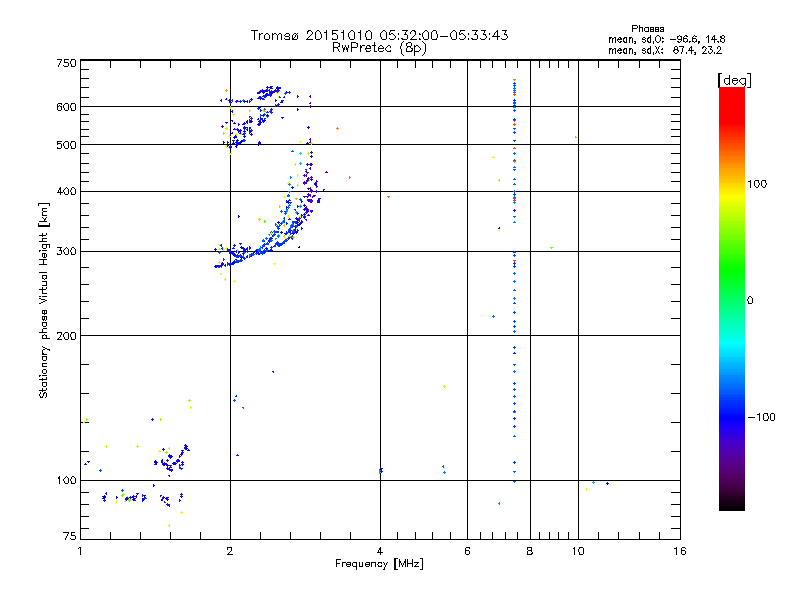The height and width of the screenshot is (600, 800).
Task: Select the 'mean, sd,X: 87.4, 23.2' line
Action: (665, 50)
